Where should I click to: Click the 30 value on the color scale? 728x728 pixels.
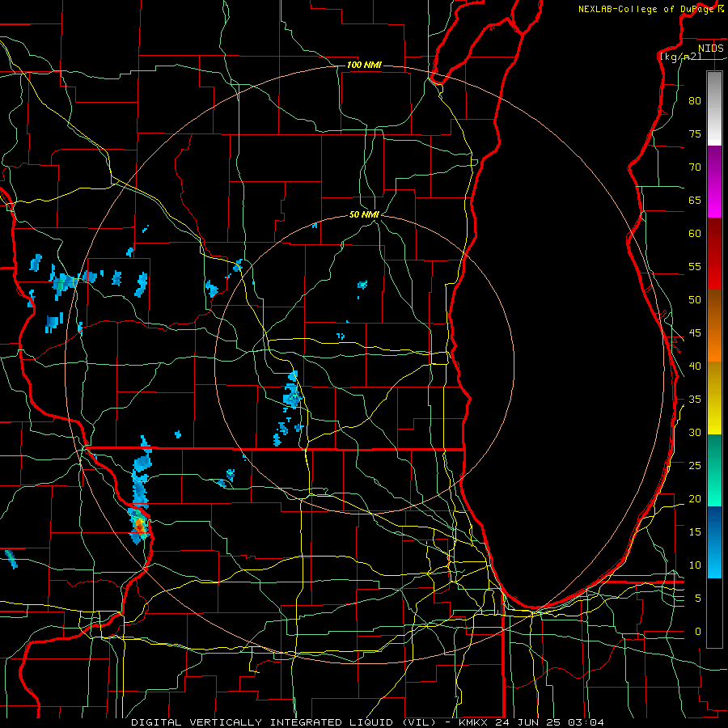pyautogui.click(x=695, y=432)
